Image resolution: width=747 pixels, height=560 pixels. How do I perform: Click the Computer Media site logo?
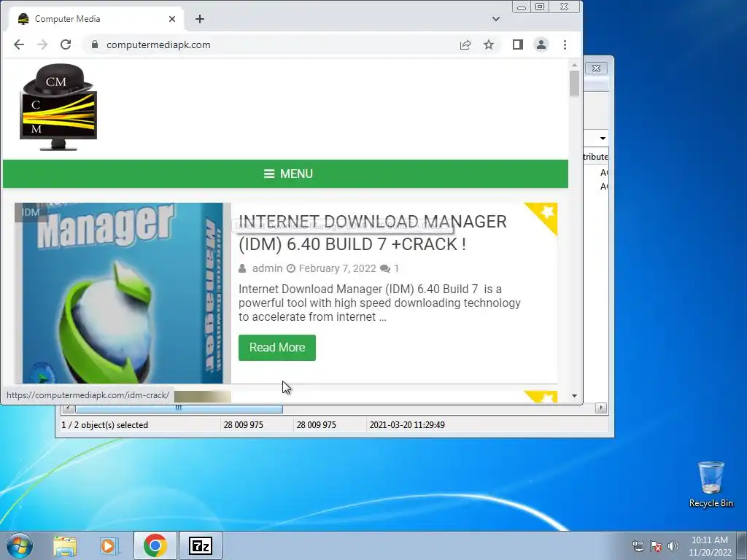(x=58, y=107)
